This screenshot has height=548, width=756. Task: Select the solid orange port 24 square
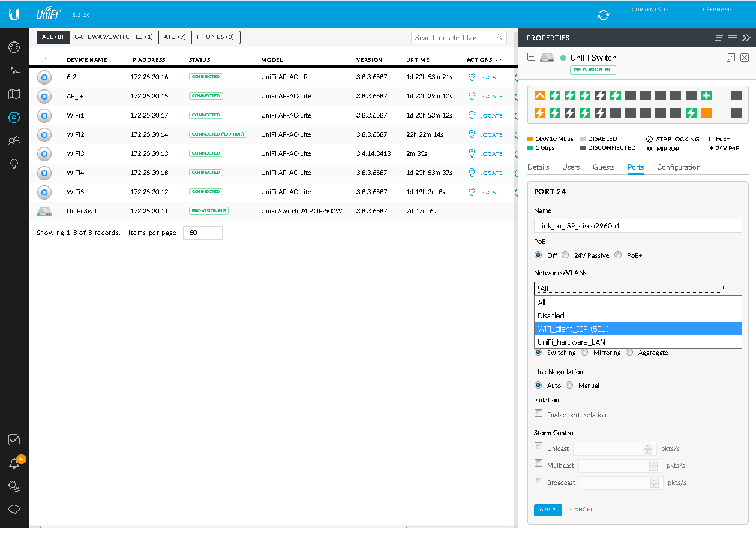pyautogui.click(x=706, y=113)
